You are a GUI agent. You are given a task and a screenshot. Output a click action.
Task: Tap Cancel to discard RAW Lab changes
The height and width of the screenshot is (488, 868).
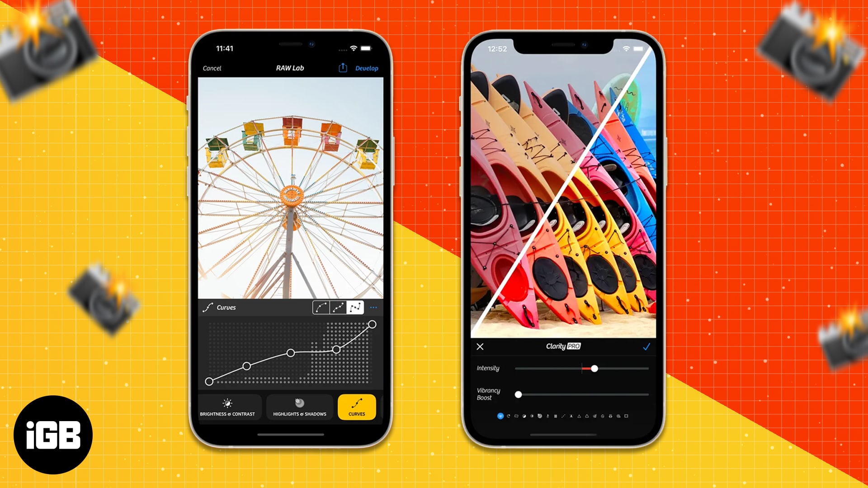[212, 67]
